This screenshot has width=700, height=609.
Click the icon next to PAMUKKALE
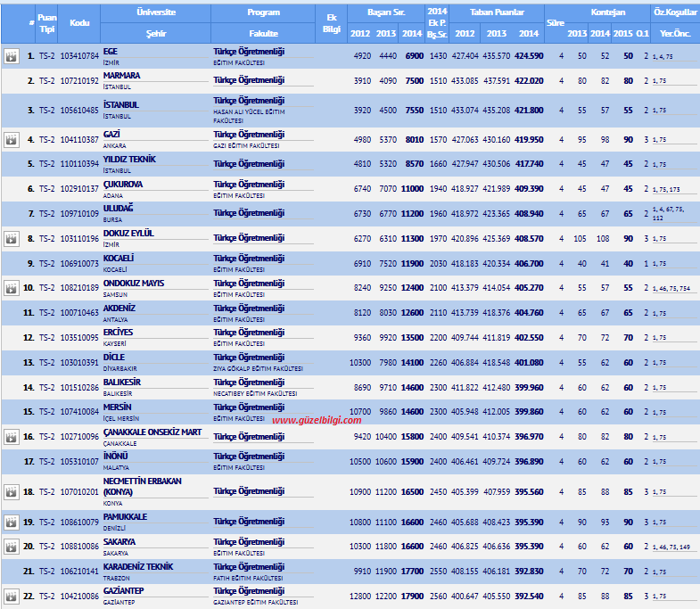[12, 522]
